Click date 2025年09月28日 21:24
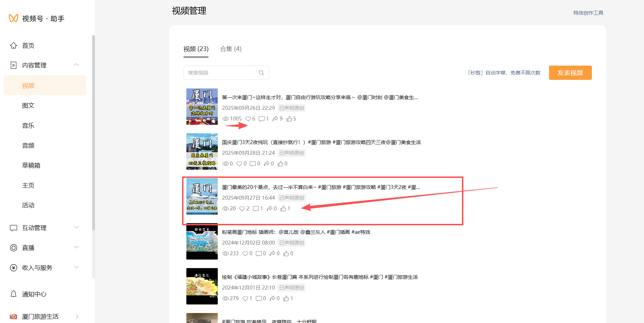 coord(248,153)
